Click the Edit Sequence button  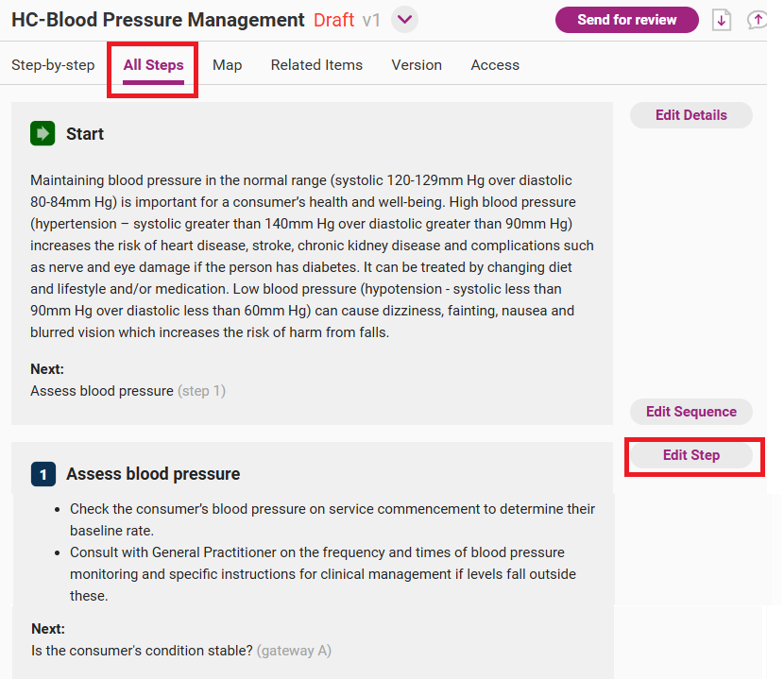tap(691, 412)
